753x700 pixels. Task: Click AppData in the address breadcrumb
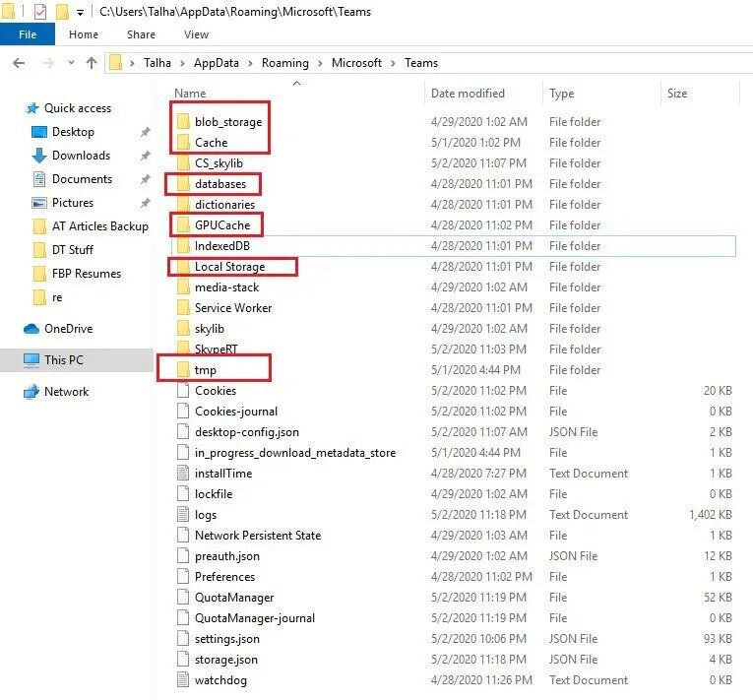(217, 63)
